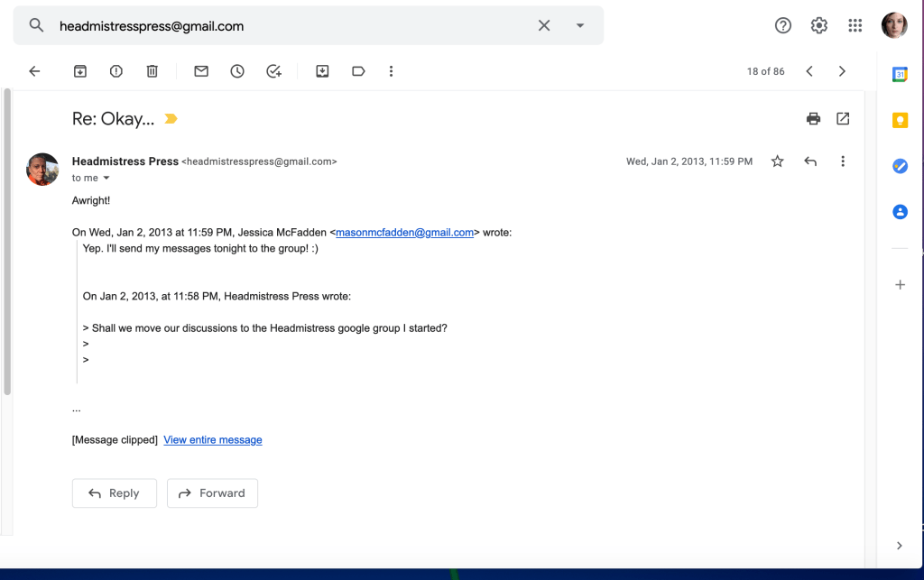Archive this email conversation
The height and width of the screenshot is (580, 924).
click(x=80, y=71)
